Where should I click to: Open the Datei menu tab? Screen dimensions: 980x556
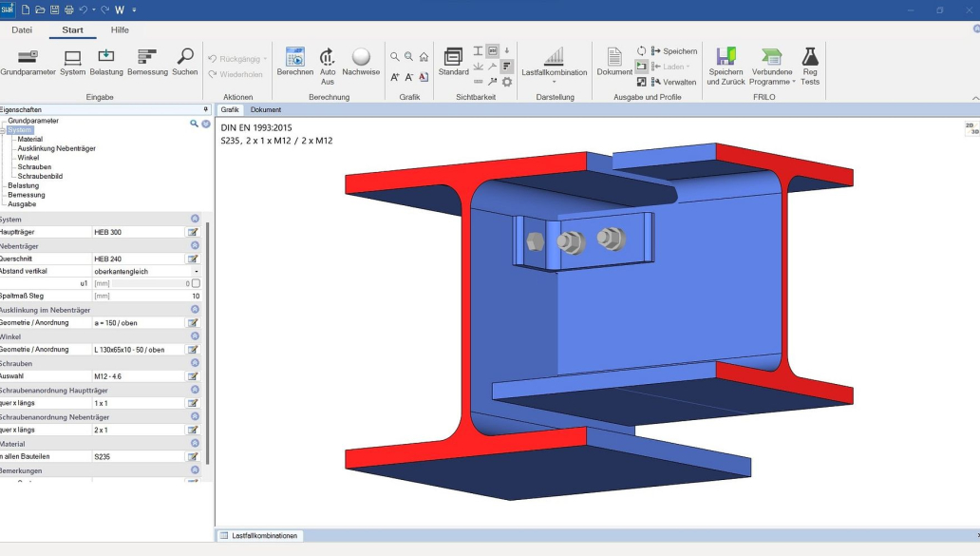[x=22, y=29]
